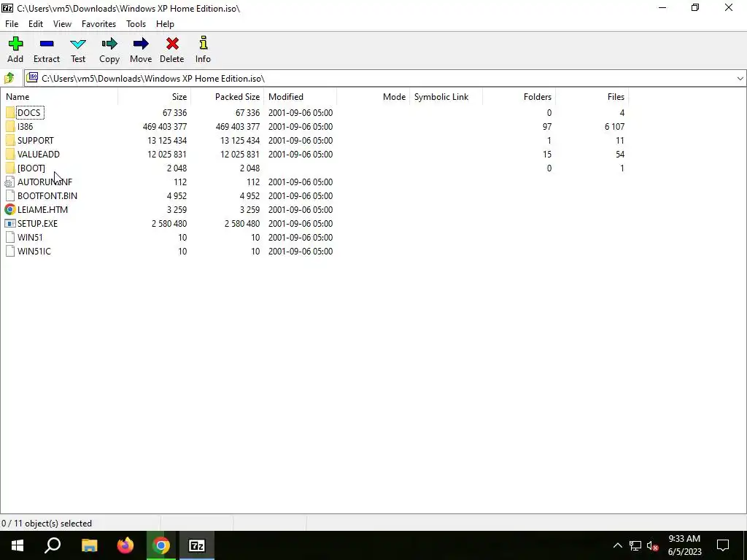Select the [BOOT] folder icon
The image size is (747, 560).
coord(10,168)
